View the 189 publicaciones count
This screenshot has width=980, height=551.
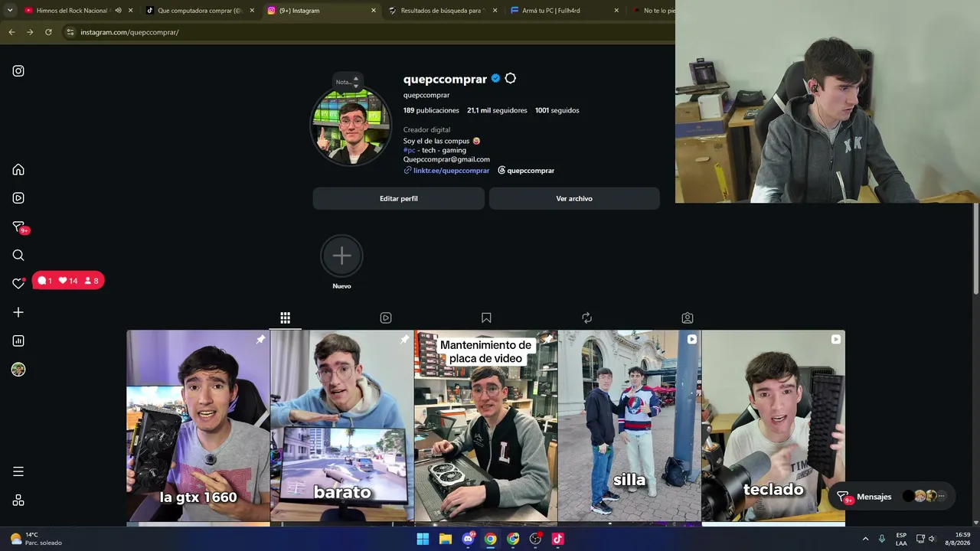point(431,110)
